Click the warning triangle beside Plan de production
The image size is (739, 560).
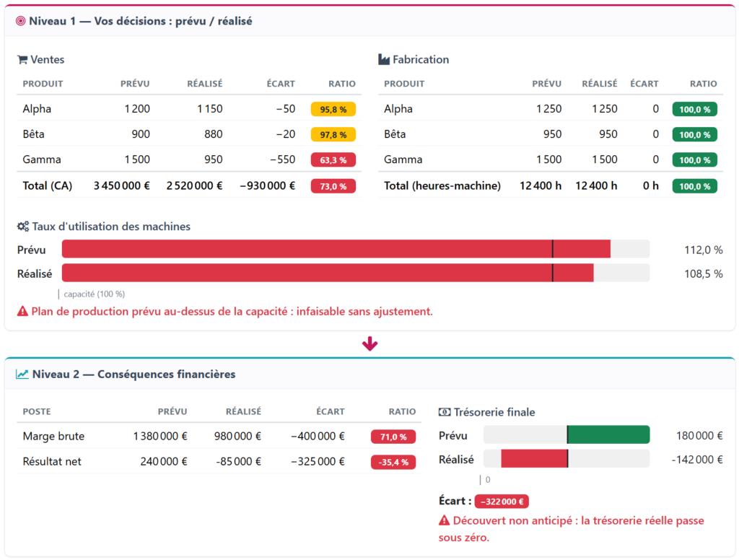click(x=22, y=312)
